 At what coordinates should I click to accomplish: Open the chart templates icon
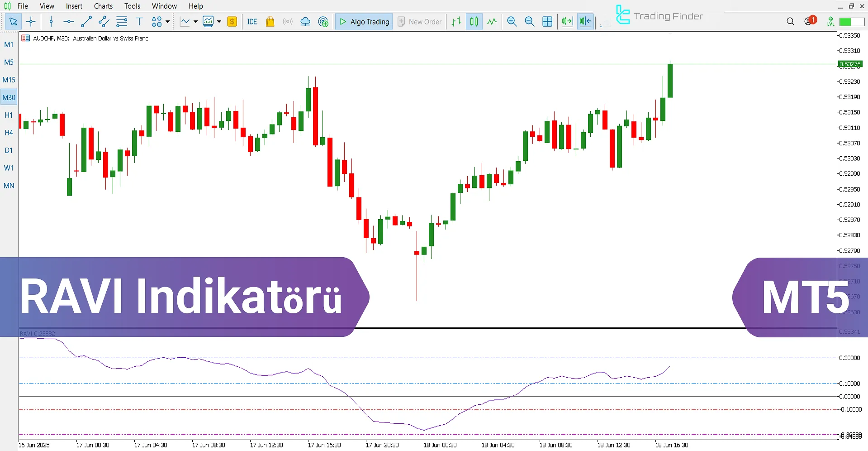click(208, 22)
